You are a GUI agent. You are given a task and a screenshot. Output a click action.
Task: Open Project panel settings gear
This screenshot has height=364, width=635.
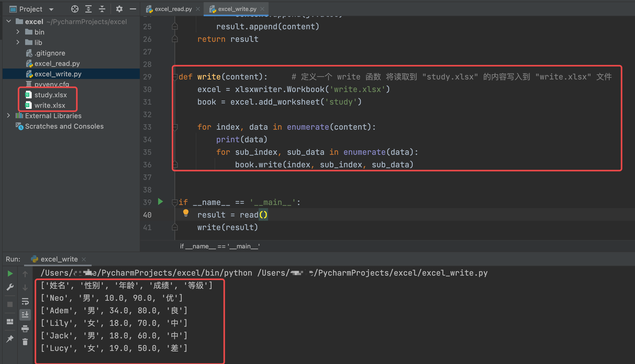(119, 9)
